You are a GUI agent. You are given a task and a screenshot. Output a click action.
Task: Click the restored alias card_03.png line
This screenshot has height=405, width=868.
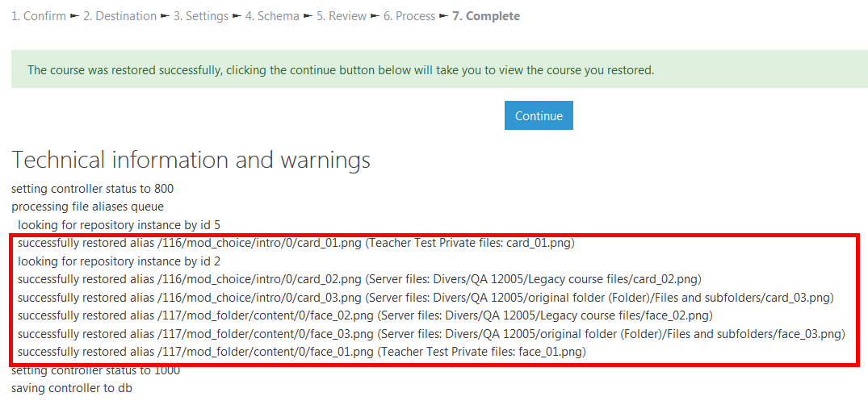coord(426,298)
